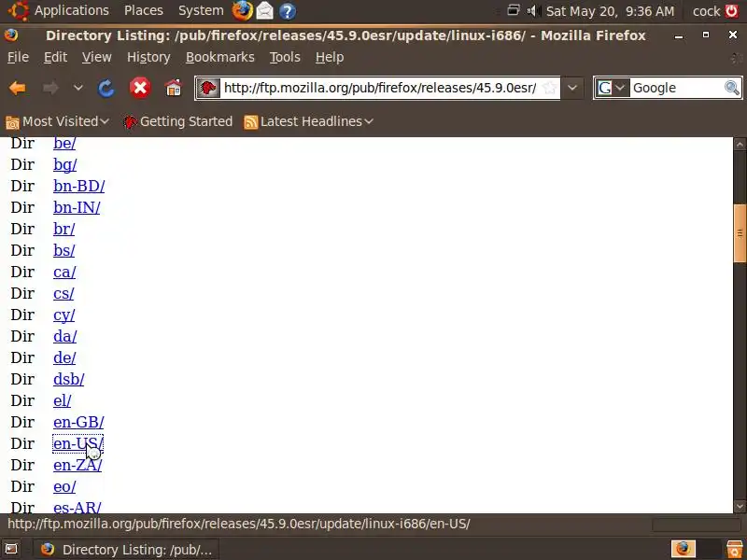Open the Help menu
The height and width of the screenshot is (560, 747).
tap(330, 57)
